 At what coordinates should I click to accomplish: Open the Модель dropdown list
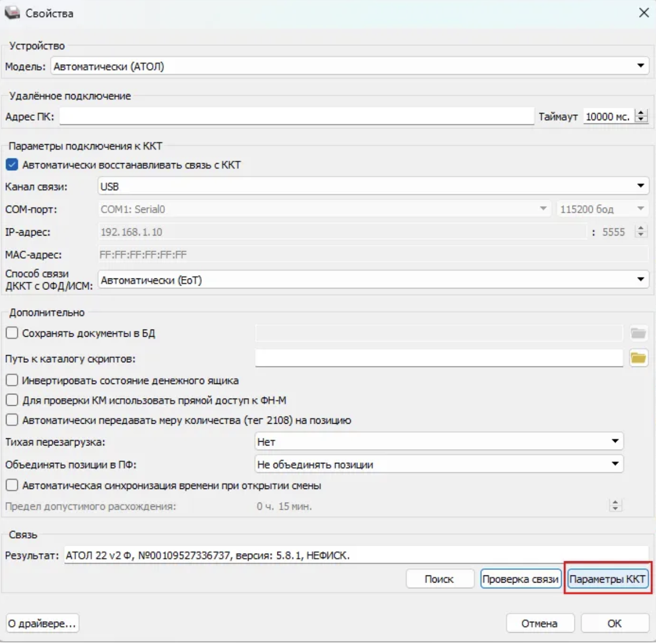640,66
